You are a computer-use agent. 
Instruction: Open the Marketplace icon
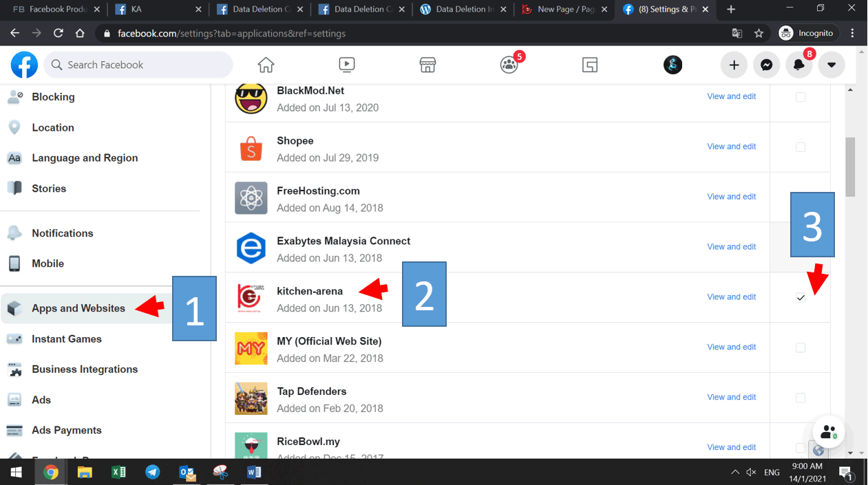pos(427,65)
